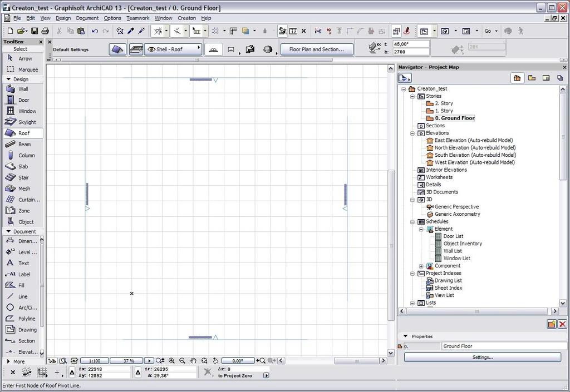Pick the Skylight tool

22,122
